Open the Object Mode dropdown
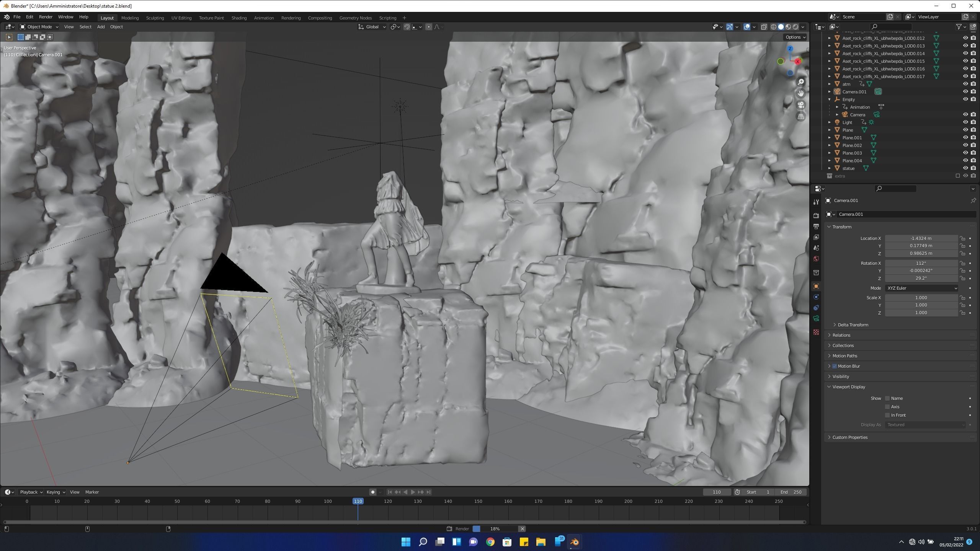Screen dimensions: 980x551 pos(39,27)
